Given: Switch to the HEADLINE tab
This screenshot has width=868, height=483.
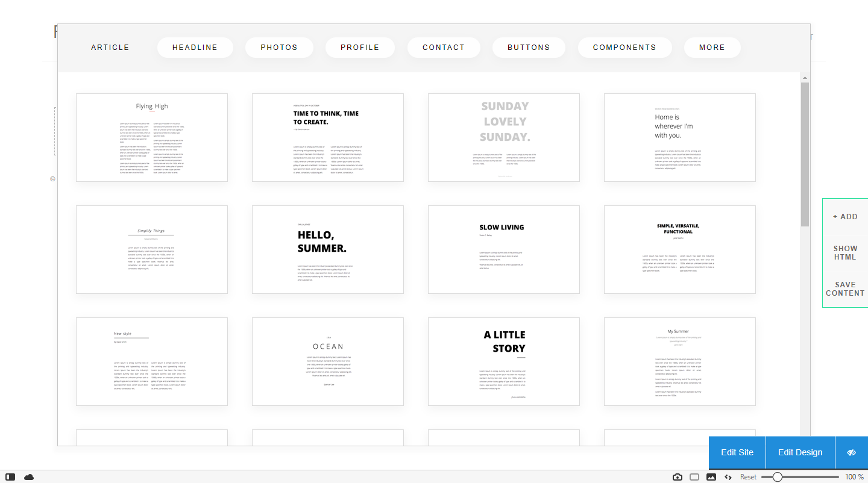Looking at the screenshot, I should coord(195,47).
